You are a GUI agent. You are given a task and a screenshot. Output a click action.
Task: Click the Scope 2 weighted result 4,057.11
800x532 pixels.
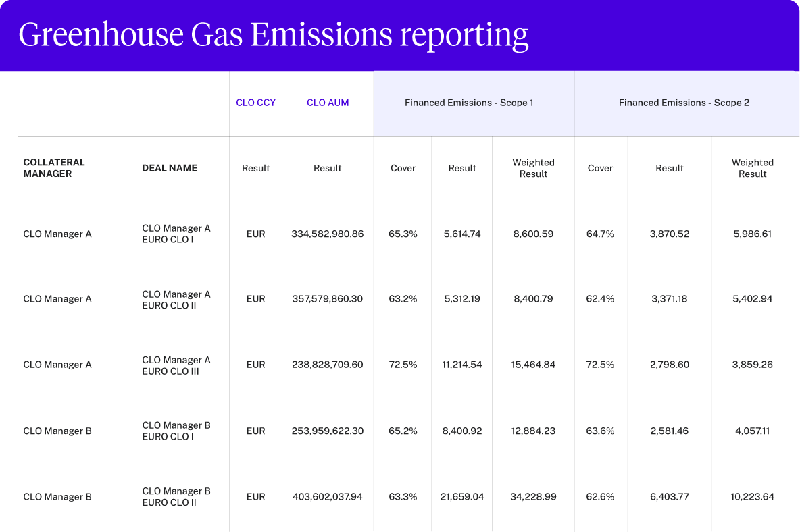[x=752, y=431]
